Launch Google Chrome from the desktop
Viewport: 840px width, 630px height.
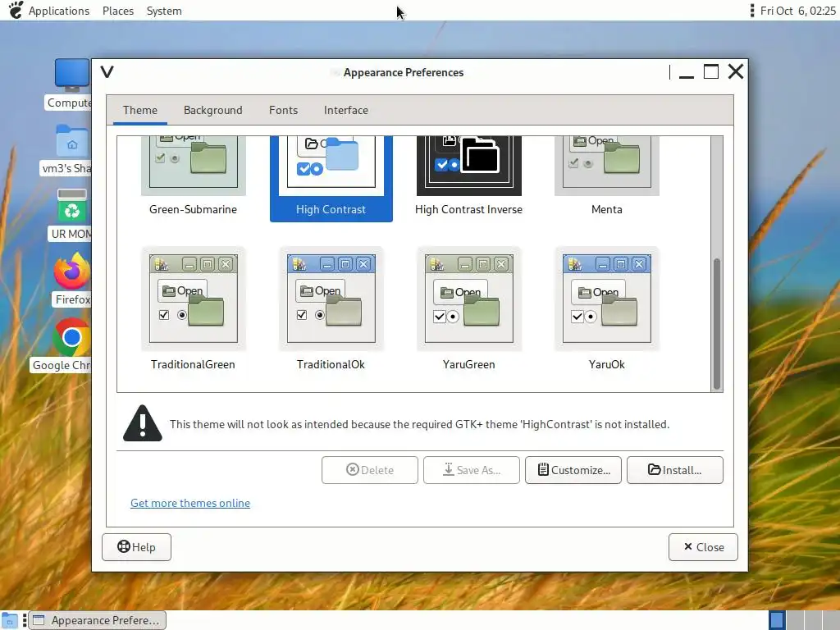[x=72, y=337]
